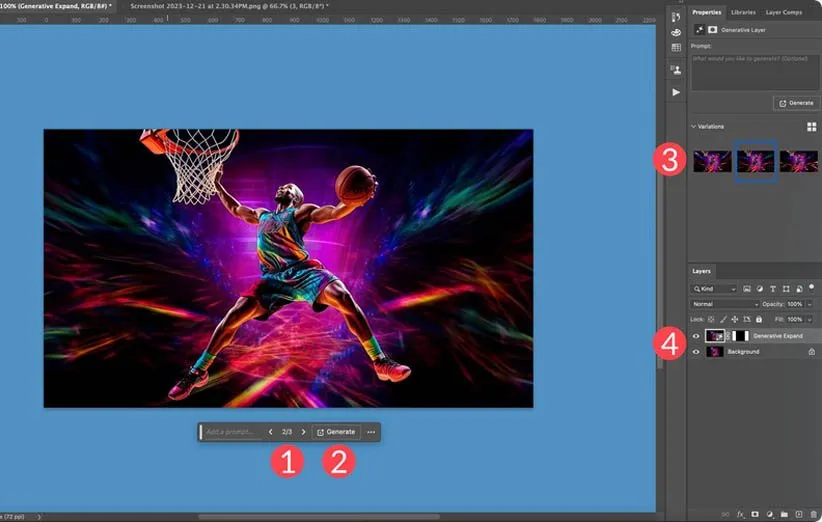
Task: Click the play Actions panel icon
Action: (x=676, y=92)
